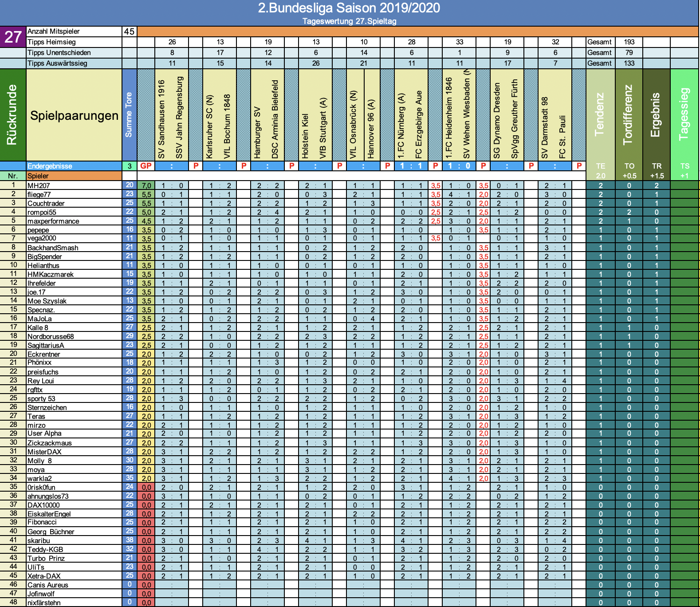Select player name 'Zickzackmaus'

tap(50, 443)
